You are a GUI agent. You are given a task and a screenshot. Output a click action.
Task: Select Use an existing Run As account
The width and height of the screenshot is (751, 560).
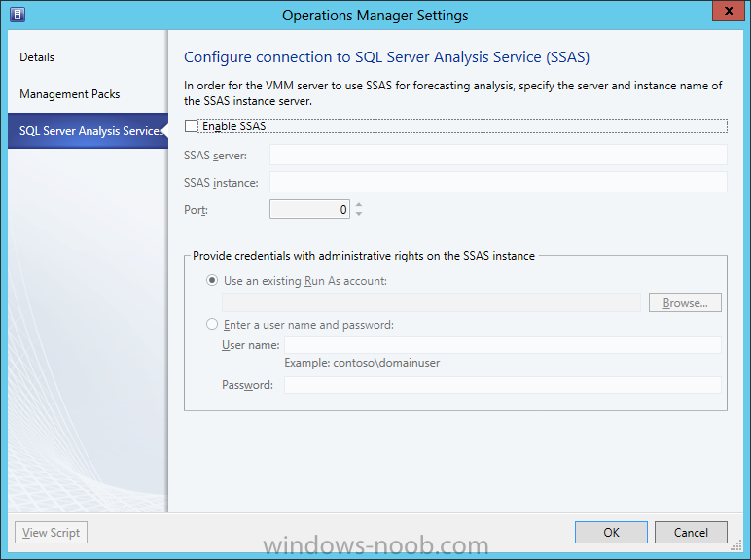point(212,280)
